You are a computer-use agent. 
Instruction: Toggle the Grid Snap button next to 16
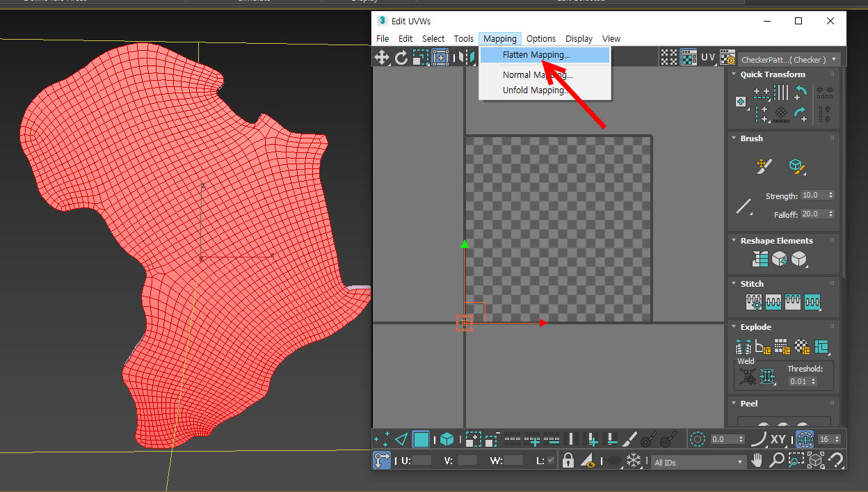(805, 439)
